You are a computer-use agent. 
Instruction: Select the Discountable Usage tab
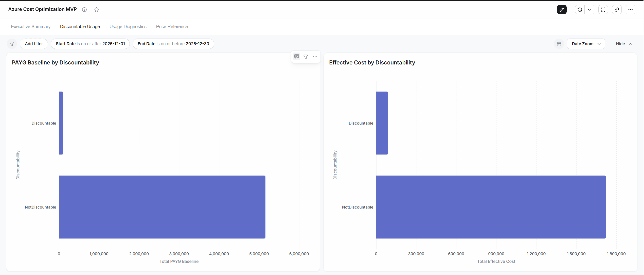80,27
